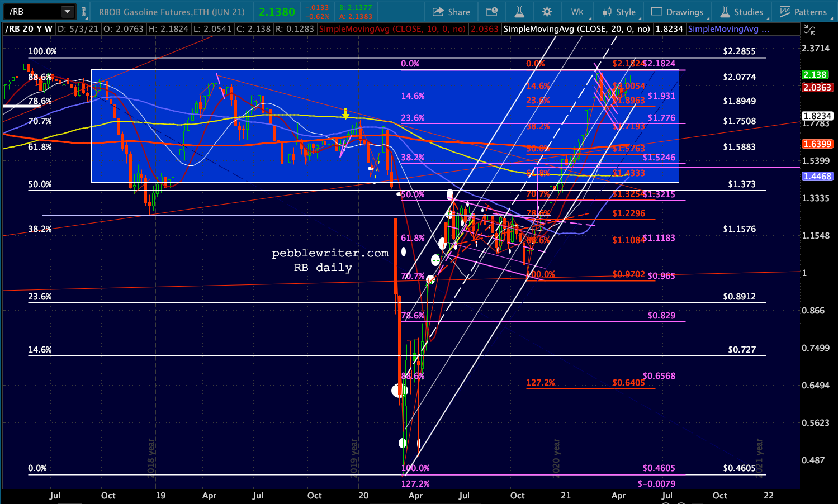Click the $1.1576 Fibonacci price label
Image resolution: width=838 pixels, height=504 pixels.
point(739,229)
